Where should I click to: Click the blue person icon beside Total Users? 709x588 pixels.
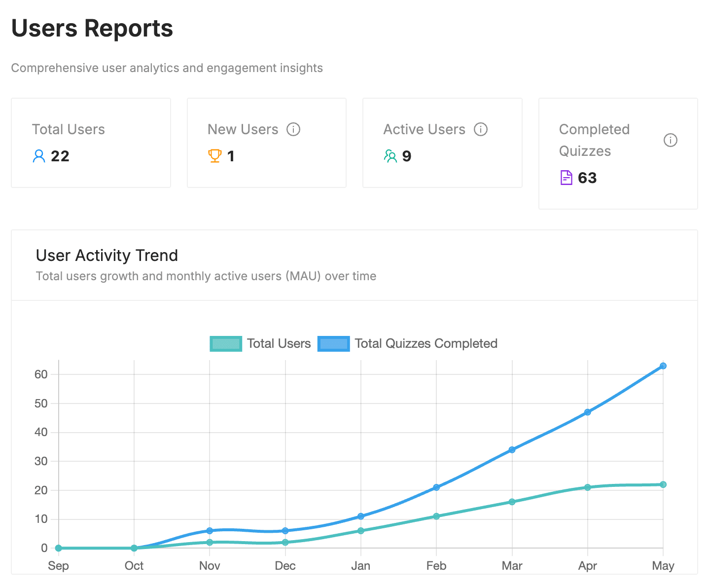(x=38, y=156)
